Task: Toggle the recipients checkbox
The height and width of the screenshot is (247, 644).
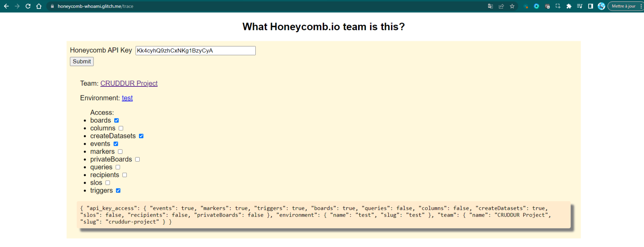Action: (x=125, y=175)
